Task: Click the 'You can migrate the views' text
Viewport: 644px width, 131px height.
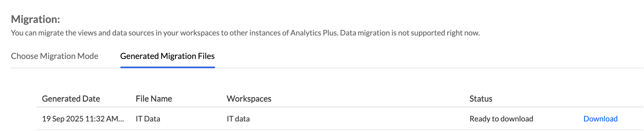Action: [x=54, y=33]
